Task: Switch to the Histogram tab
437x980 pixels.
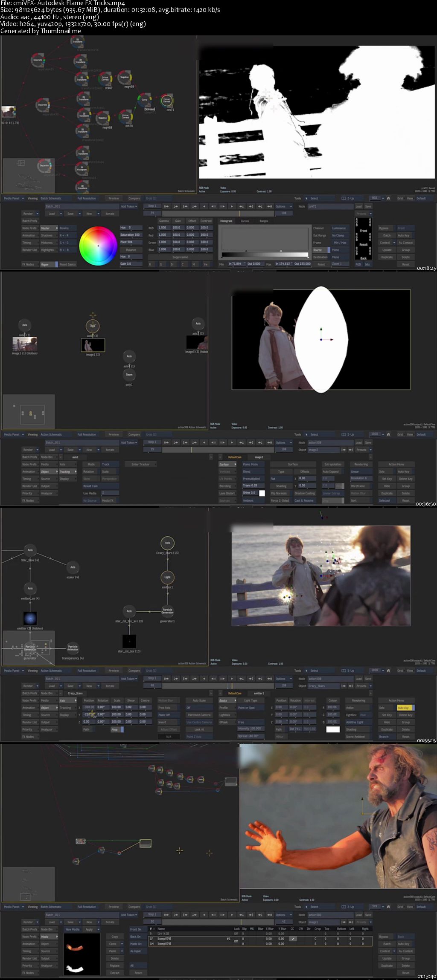Action: pos(226,221)
